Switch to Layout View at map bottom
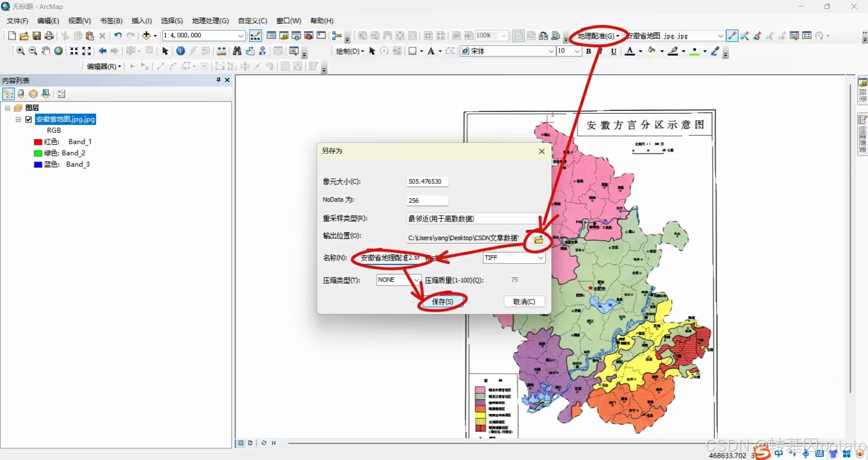The image size is (868, 460). [x=250, y=443]
